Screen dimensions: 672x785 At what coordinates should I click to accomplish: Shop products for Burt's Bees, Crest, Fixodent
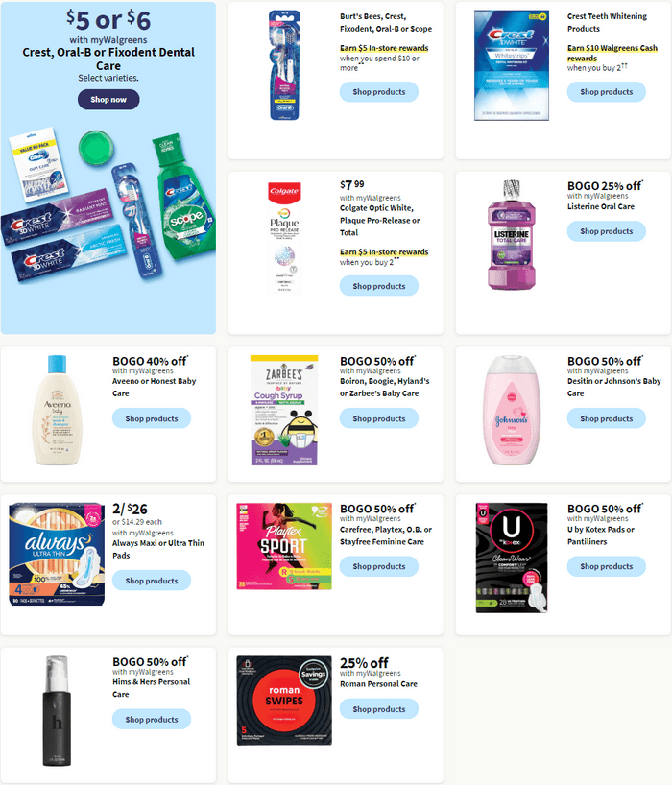coord(378,91)
